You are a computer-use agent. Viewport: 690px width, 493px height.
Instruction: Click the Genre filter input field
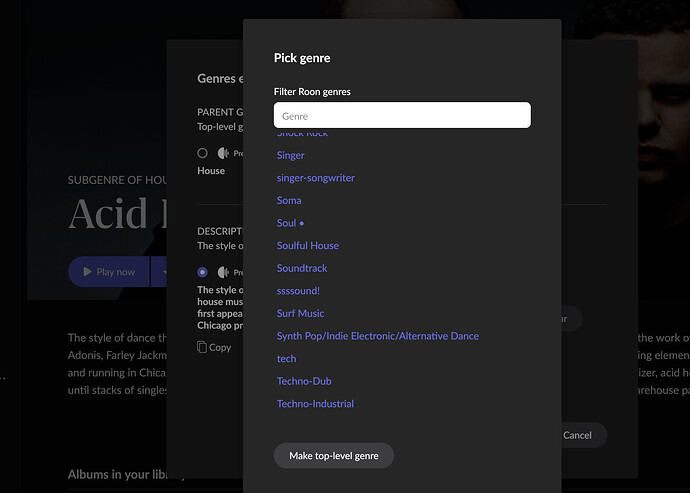401,116
